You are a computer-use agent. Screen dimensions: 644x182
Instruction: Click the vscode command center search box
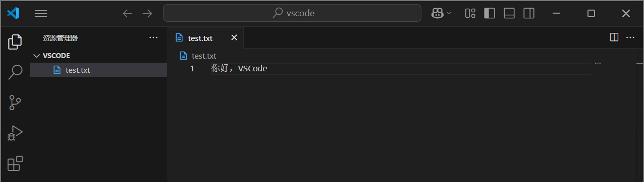(x=292, y=13)
